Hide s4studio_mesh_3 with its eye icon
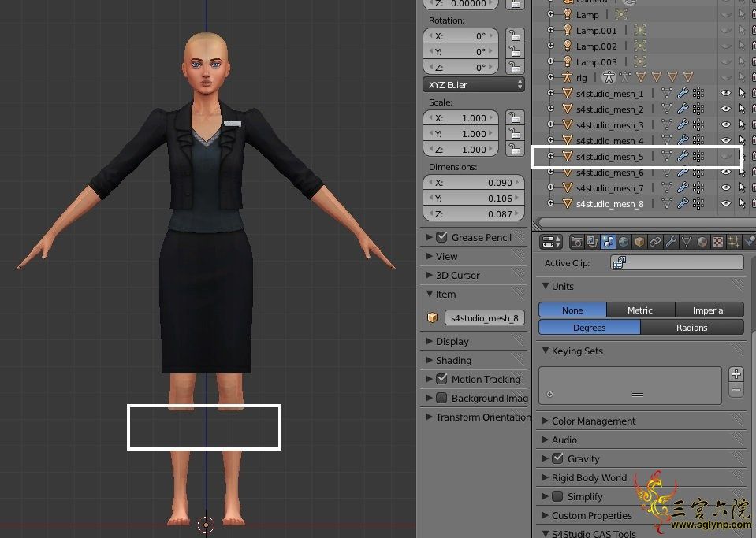756x538 pixels. click(x=725, y=124)
